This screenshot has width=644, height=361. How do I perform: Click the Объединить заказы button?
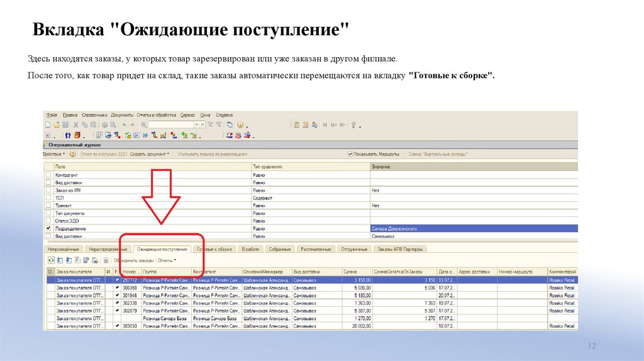pyautogui.click(x=133, y=260)
